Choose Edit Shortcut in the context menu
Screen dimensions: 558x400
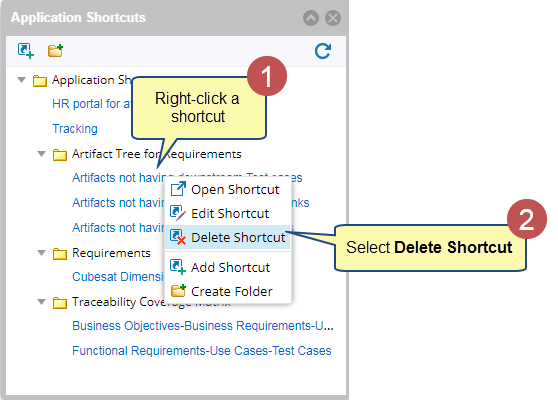pyautogui.click(x=228, y=214)
